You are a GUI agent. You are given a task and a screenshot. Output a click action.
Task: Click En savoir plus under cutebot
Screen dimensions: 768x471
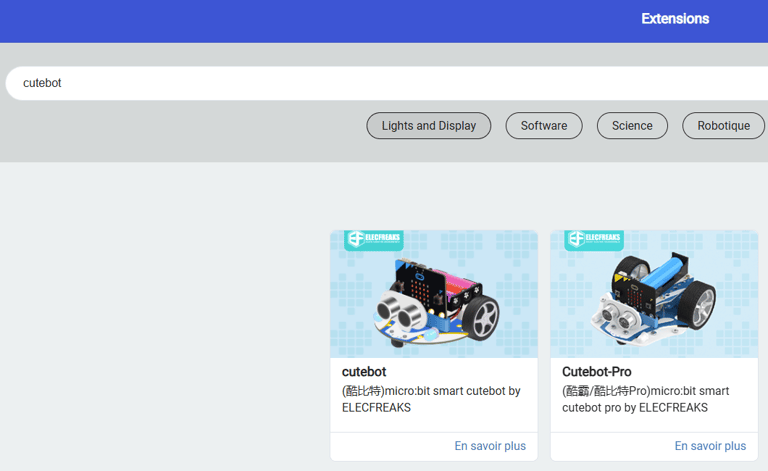[490, 446]
